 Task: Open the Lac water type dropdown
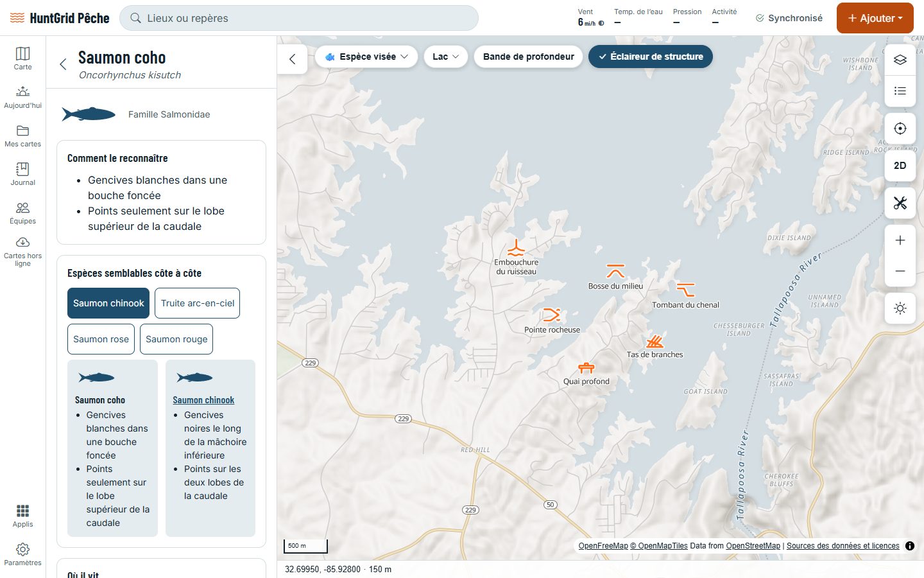pos(446,57)
